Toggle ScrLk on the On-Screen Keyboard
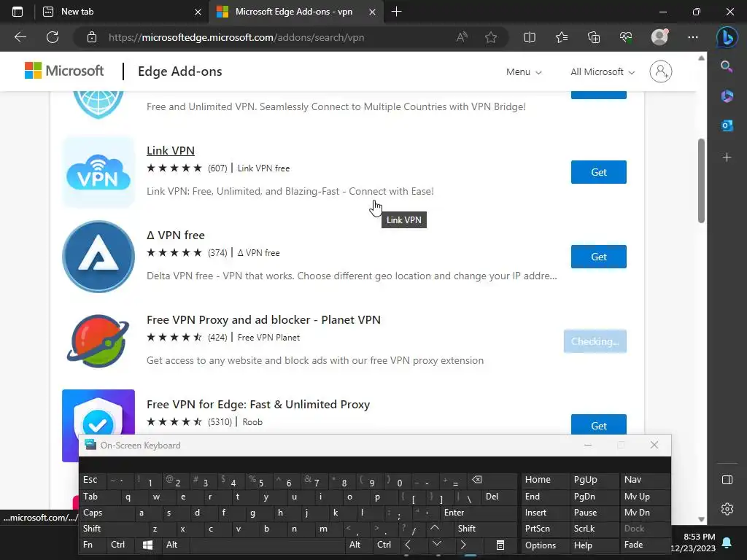 click(x=594, y=529)
